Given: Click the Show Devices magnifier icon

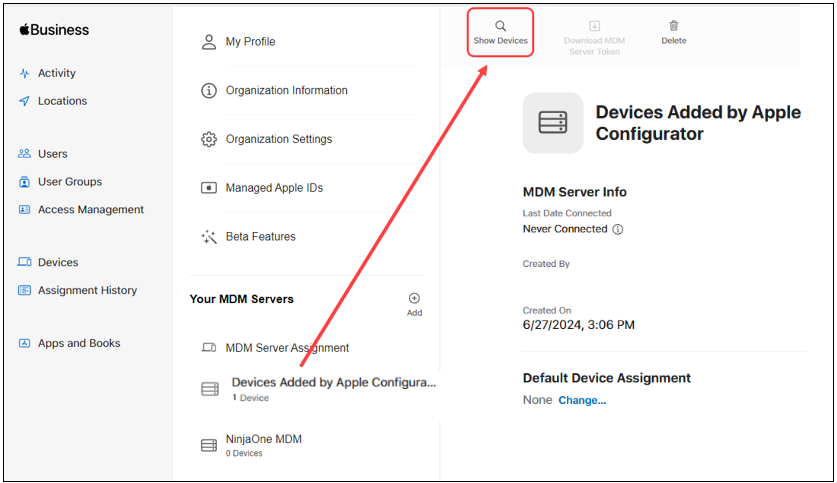Looking at the screenshot, I should pos(500,26).
